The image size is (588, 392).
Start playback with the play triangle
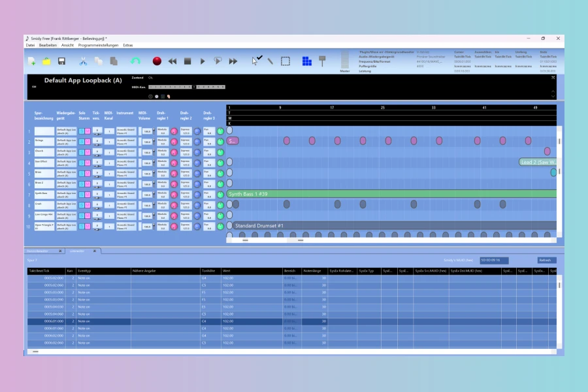click(x=203, y=61)
